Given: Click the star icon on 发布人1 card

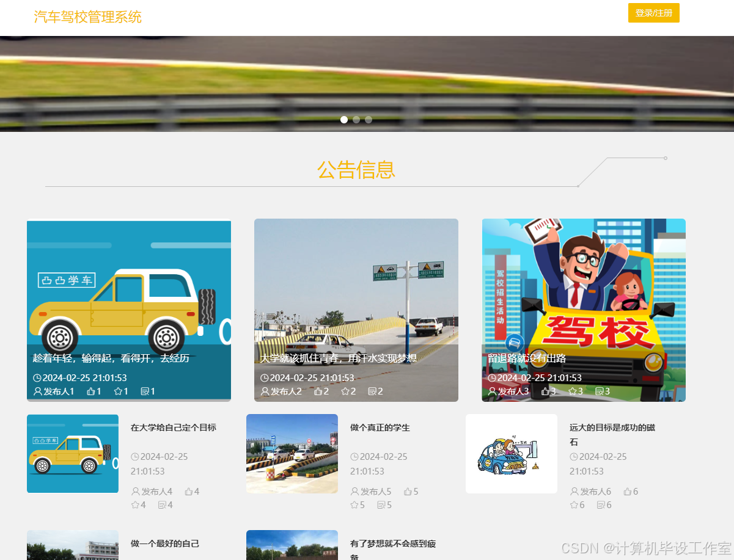Looking at the screenshot, I should pyautogui.click(x=118, y=391).
